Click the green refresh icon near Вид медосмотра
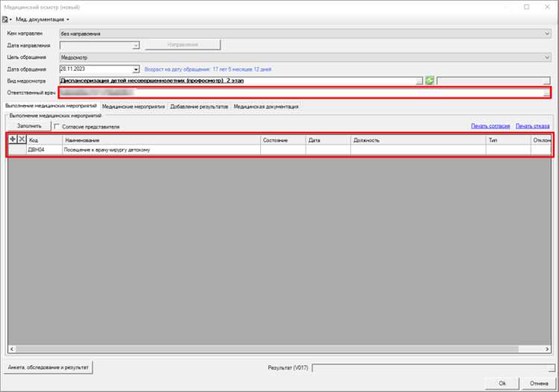The image size is (559, 392). pos(429,80)
